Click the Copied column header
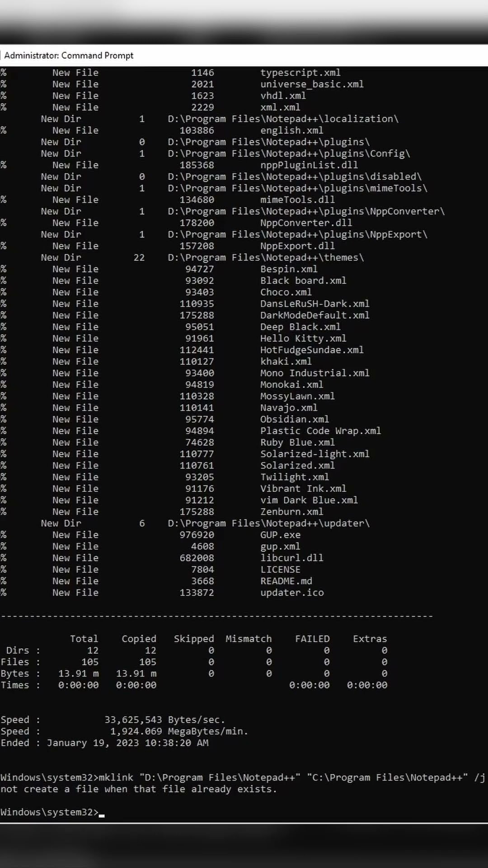The width and height of the screenshot is (488, 868). tap(139, 639)
